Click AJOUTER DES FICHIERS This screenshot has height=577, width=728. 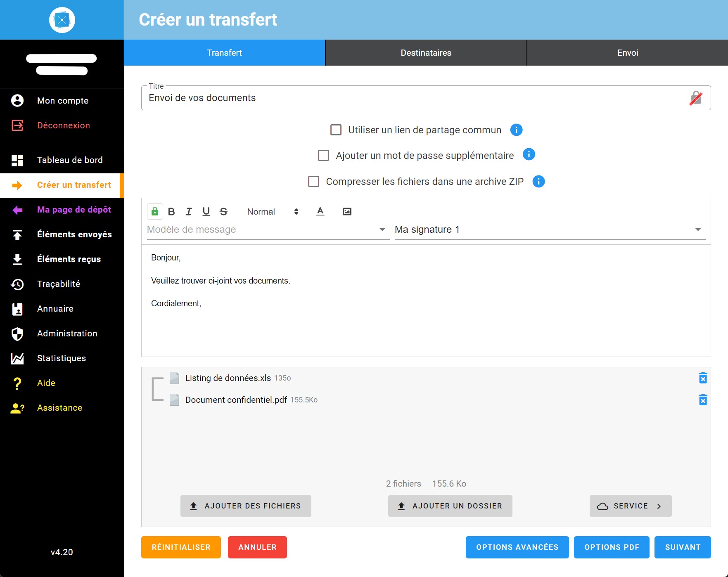point(246,506)
